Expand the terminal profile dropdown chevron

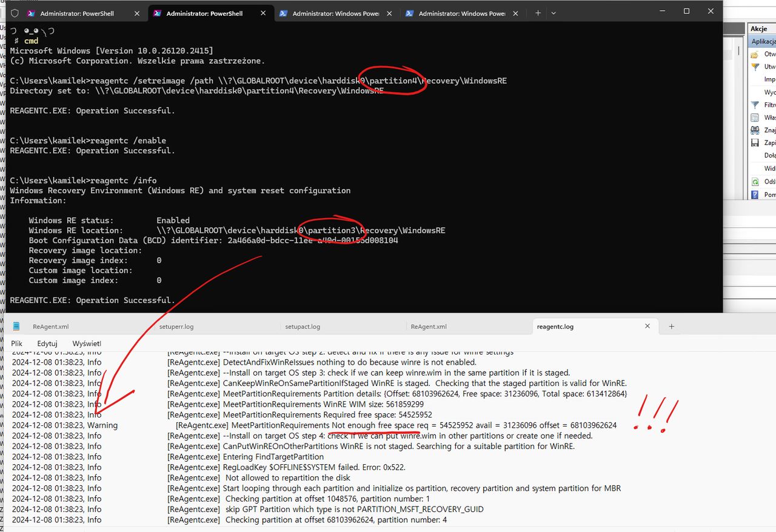pos(554,13)
